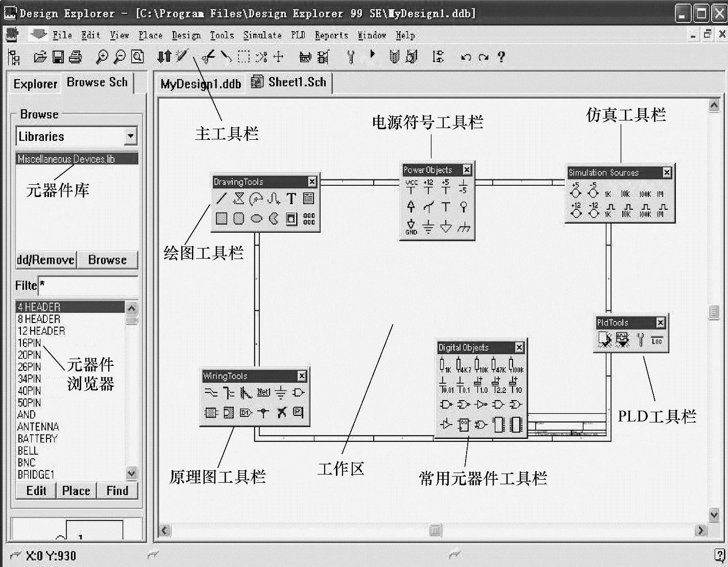
Task: Click the Find button below the component list
Action: [117, 491]
